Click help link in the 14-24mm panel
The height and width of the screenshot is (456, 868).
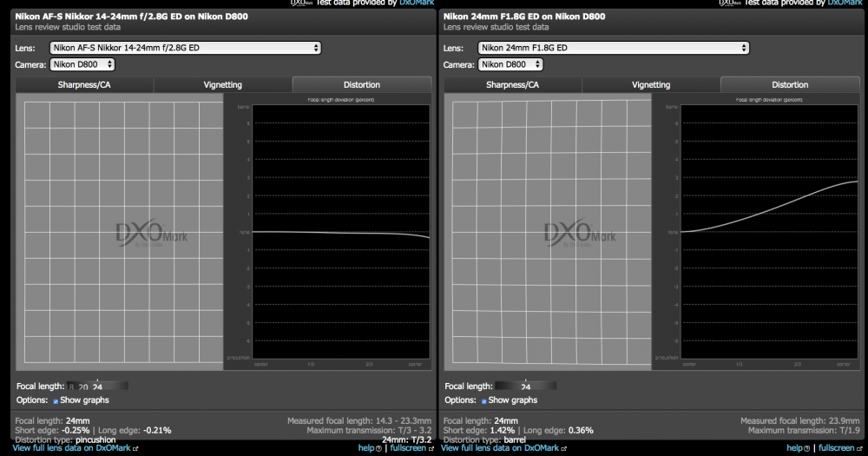point(369,447)
